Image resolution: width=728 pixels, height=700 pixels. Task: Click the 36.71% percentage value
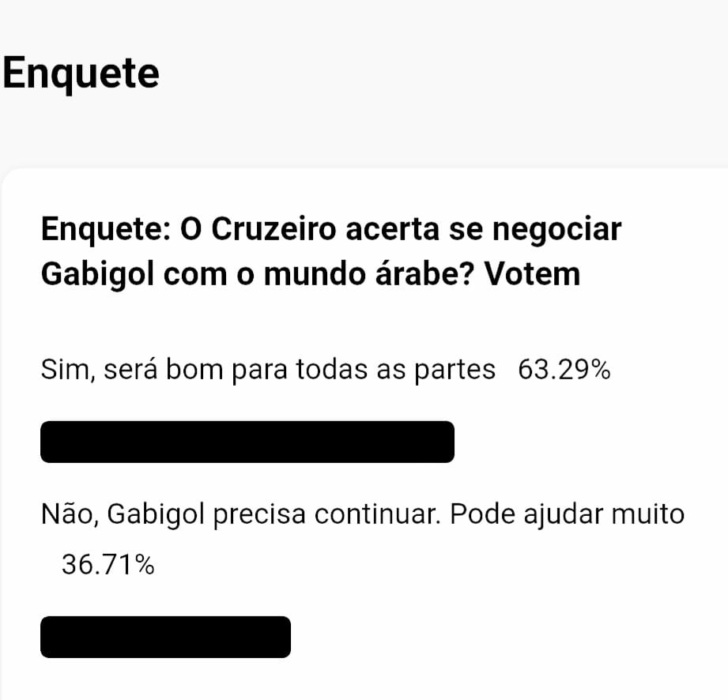[x=108, y=566]
